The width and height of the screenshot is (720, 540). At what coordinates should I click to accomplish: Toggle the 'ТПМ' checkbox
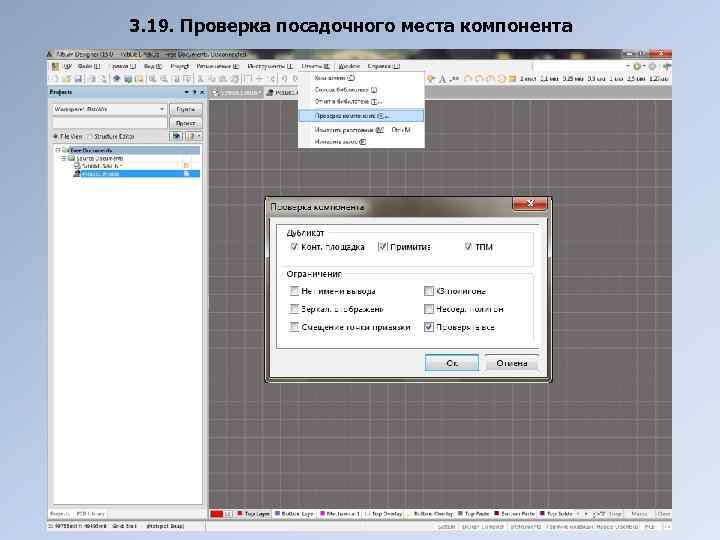pos(468,247)
